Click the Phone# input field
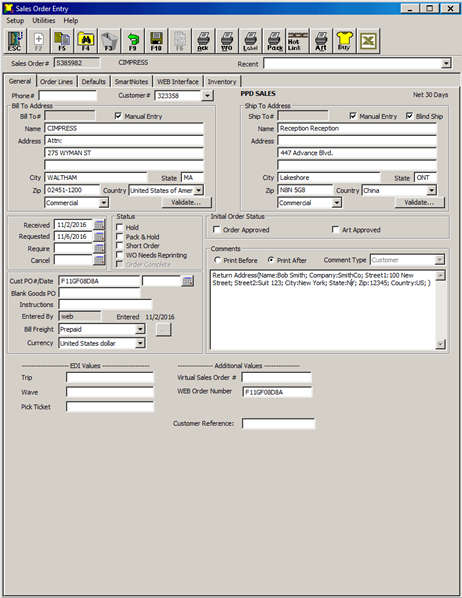 click(x=67, y=95)
